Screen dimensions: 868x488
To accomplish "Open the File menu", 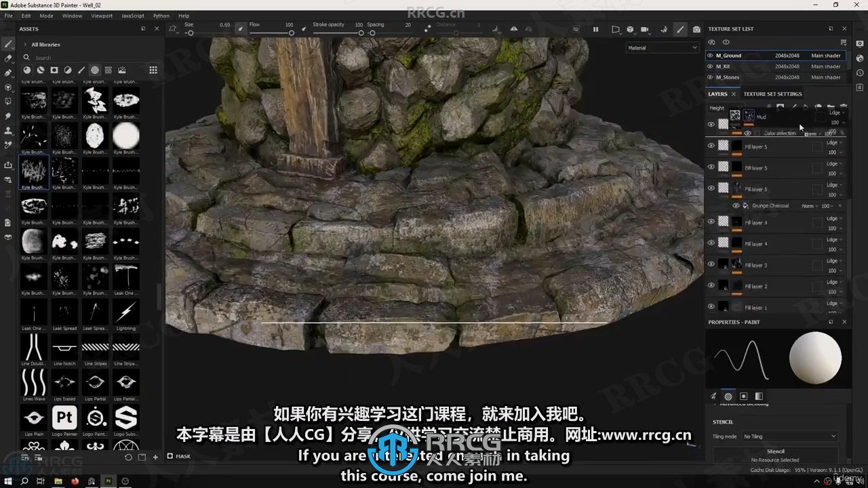I will [x=9, y=16].
